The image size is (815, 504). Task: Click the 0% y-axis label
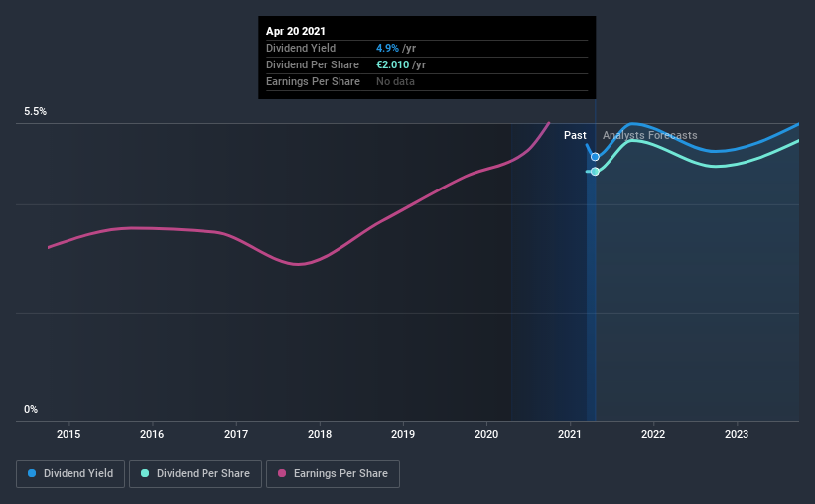pos(31,410)
